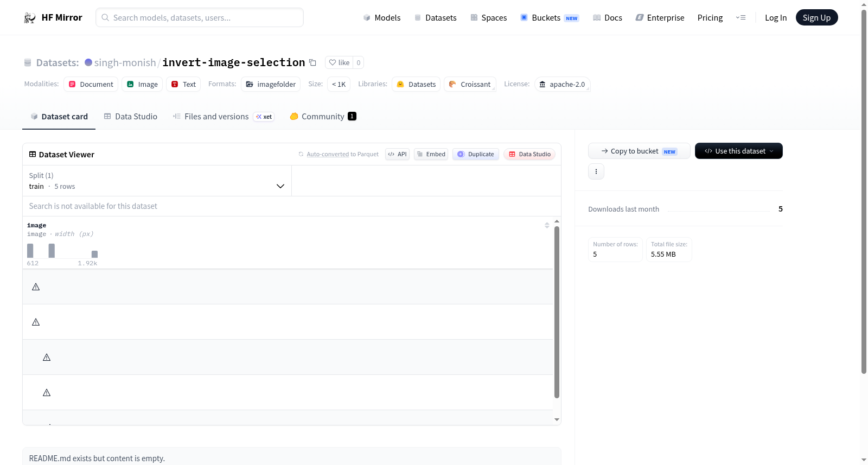The image size is (868, 465).
Task: Click the first row warning icon
Action: pyautogui.click(x=36, y=287)
